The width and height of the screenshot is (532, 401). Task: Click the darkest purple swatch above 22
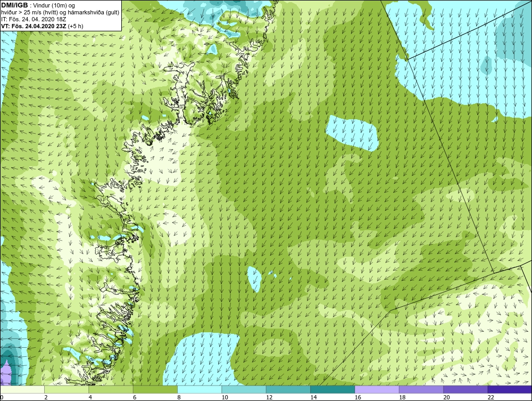(510, 389)
